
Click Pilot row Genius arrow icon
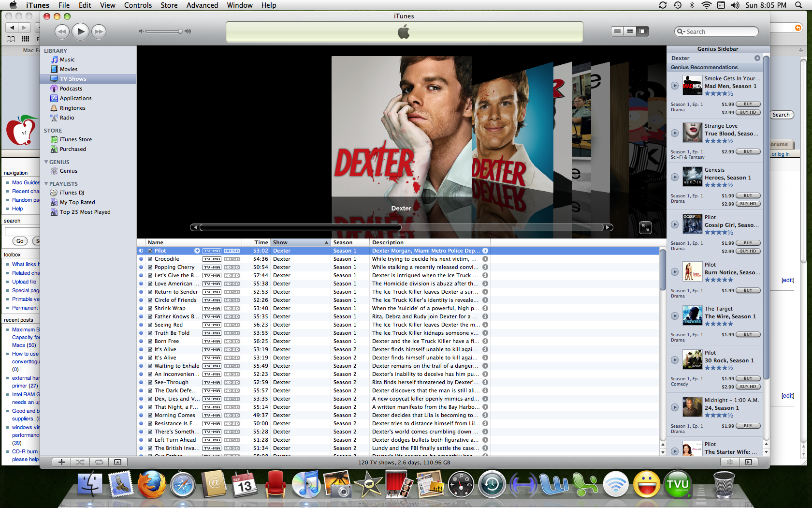(197, 251)
